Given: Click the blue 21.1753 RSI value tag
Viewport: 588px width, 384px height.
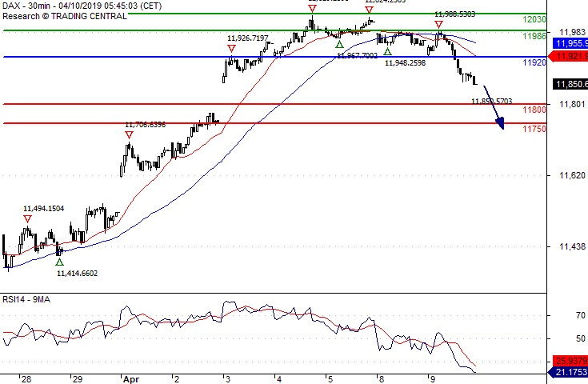Looking at the screenshot, I should point(568,372).
